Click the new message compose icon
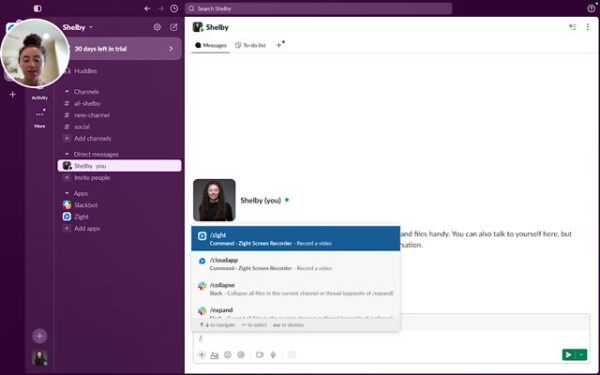Viewport: 600px width, 375px height. point(174,27)
